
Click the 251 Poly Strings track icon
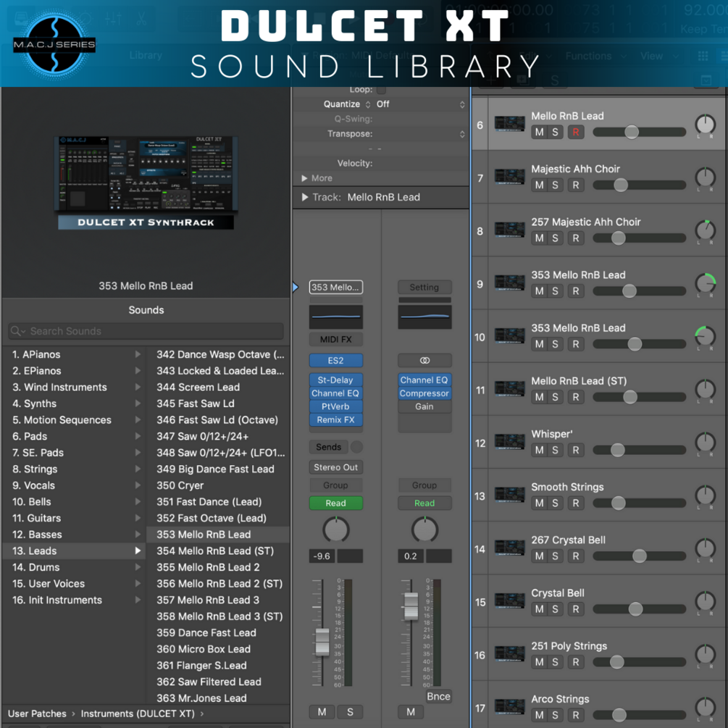click(x=509, y=653)
